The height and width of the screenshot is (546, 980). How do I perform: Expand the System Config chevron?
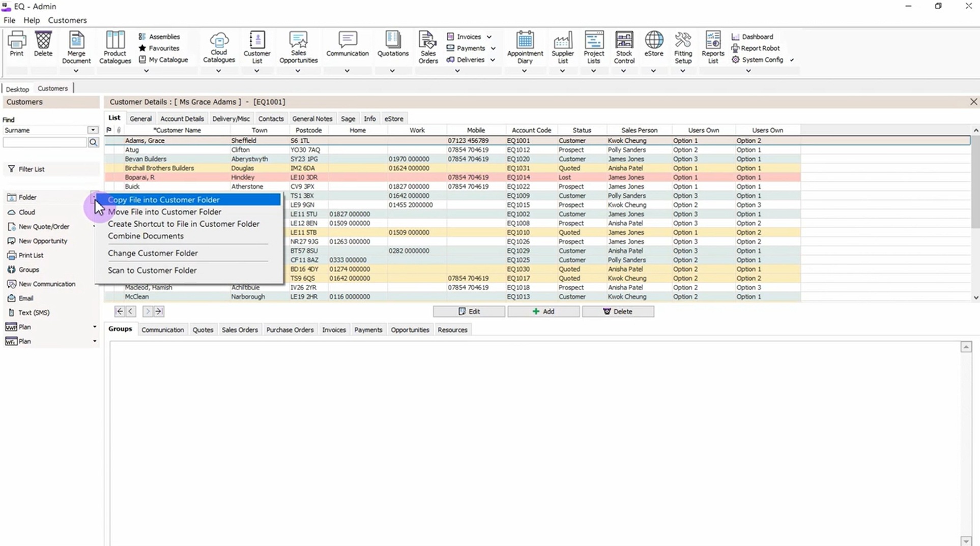click(x=792, y=60)
